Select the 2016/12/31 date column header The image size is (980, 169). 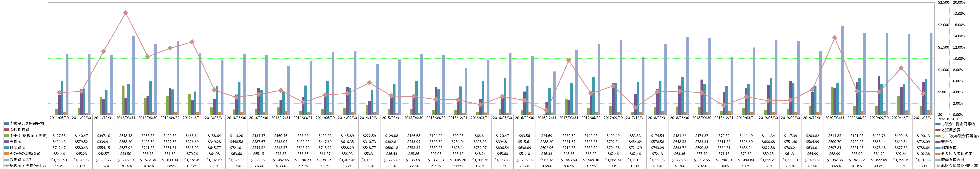point(547,118)
